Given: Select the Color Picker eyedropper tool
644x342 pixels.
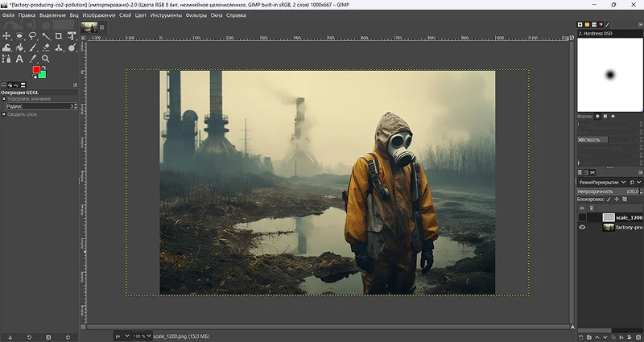Looking at the screenshot, I should [x=32, y=59].
